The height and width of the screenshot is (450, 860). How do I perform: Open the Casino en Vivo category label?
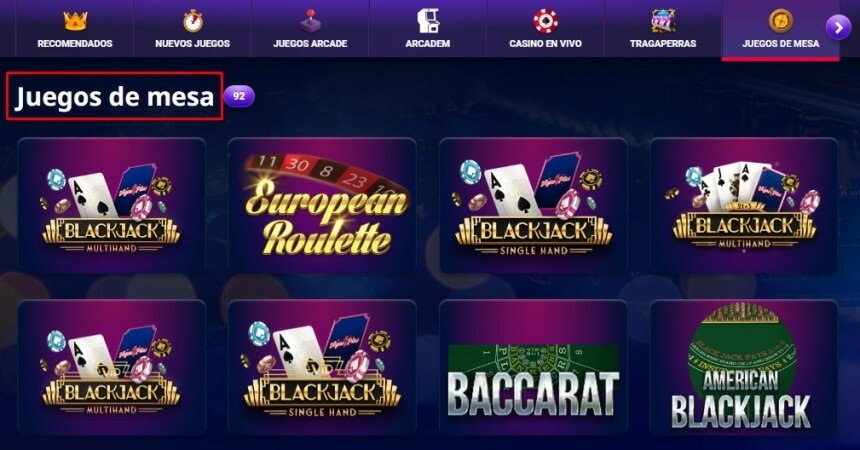(545, 43)
